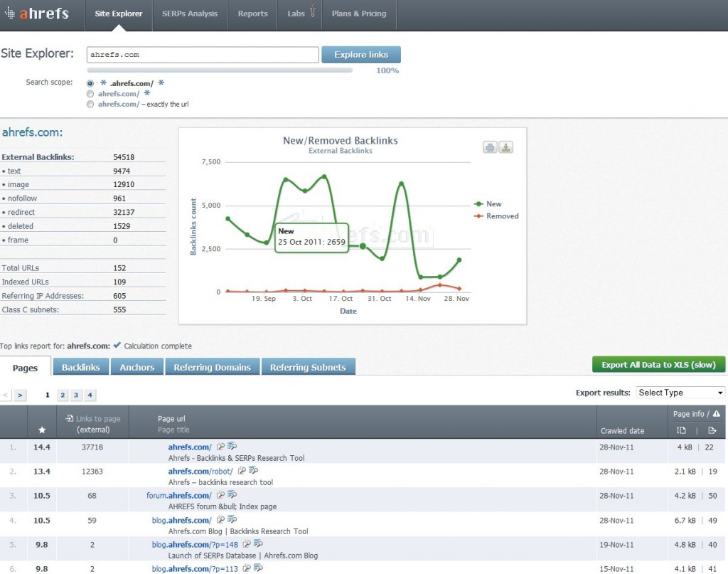The width and height of the screenshot is (728, 574).
Task: Open the Labs menu item
Action: point(296,14)
